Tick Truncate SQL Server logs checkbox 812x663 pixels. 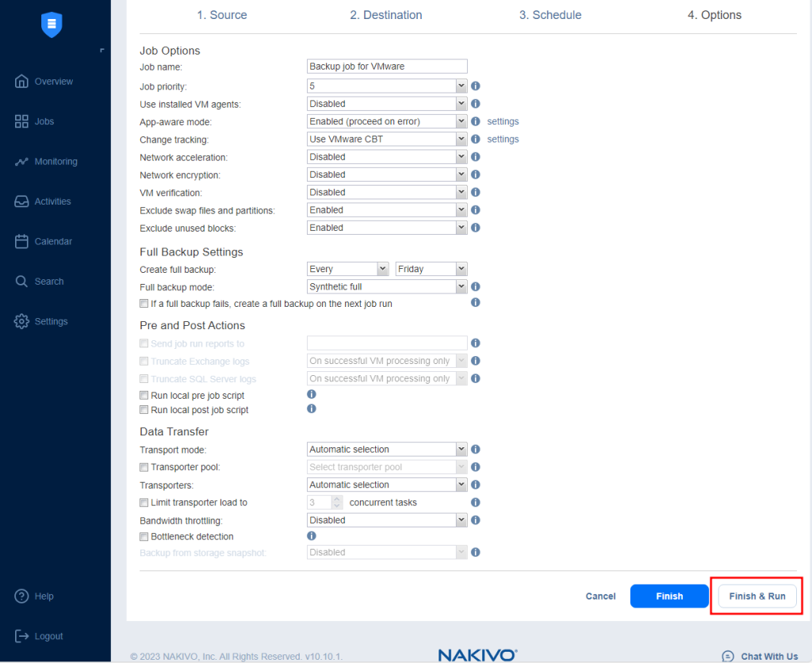144,378
